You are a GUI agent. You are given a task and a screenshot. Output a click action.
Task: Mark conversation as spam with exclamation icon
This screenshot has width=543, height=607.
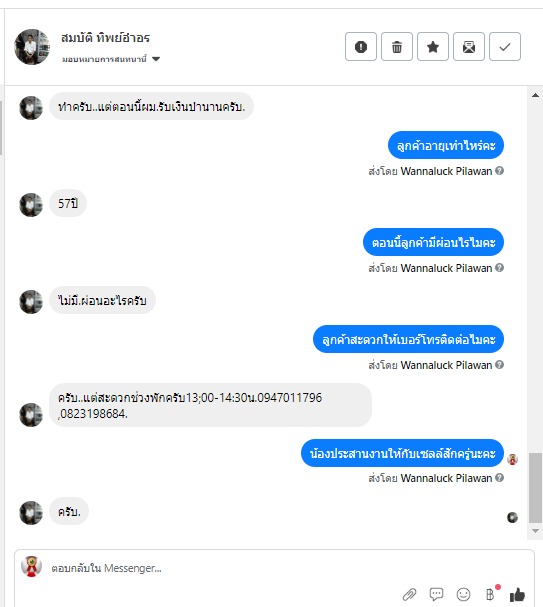click(x=361, y=47)
